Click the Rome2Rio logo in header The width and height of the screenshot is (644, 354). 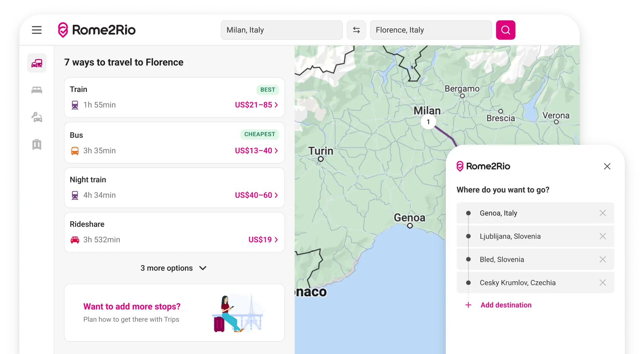[97, 30]
